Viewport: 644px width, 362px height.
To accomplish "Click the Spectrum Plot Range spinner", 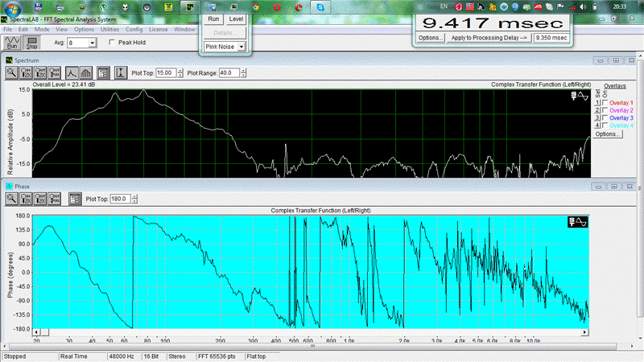I will click(243, 73).
